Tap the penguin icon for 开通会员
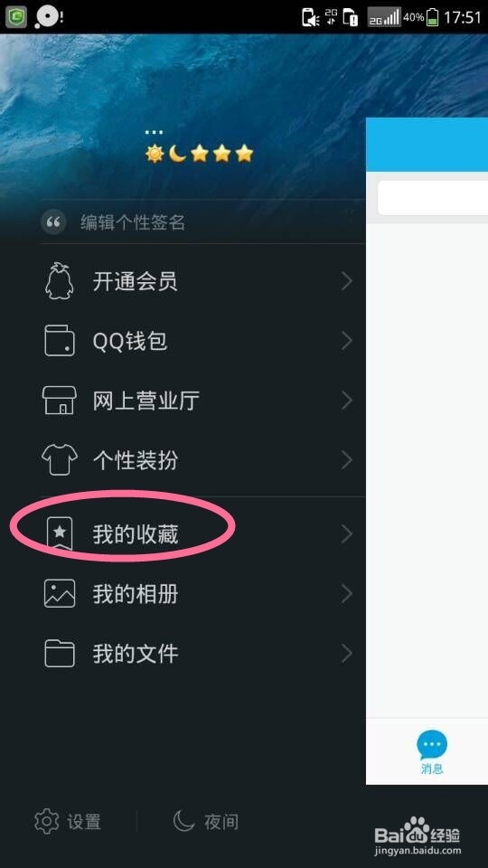488x868 pixels. (x=60, y=281)
